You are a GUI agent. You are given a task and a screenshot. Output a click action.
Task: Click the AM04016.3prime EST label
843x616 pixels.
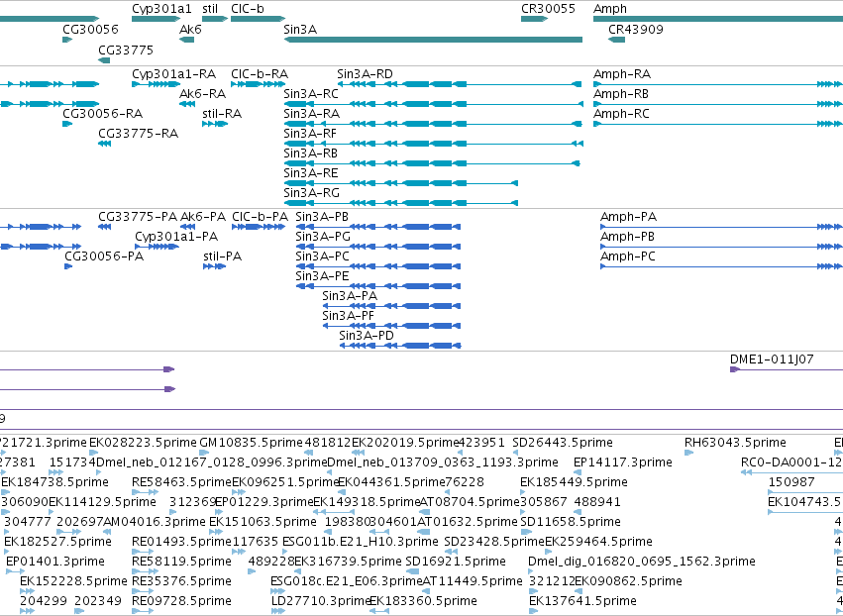pos(154,522)
